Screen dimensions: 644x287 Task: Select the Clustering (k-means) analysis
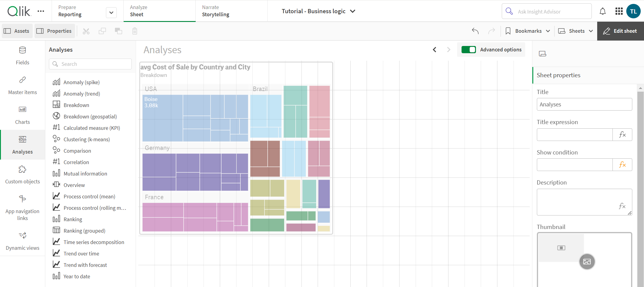tap(90, 139)
